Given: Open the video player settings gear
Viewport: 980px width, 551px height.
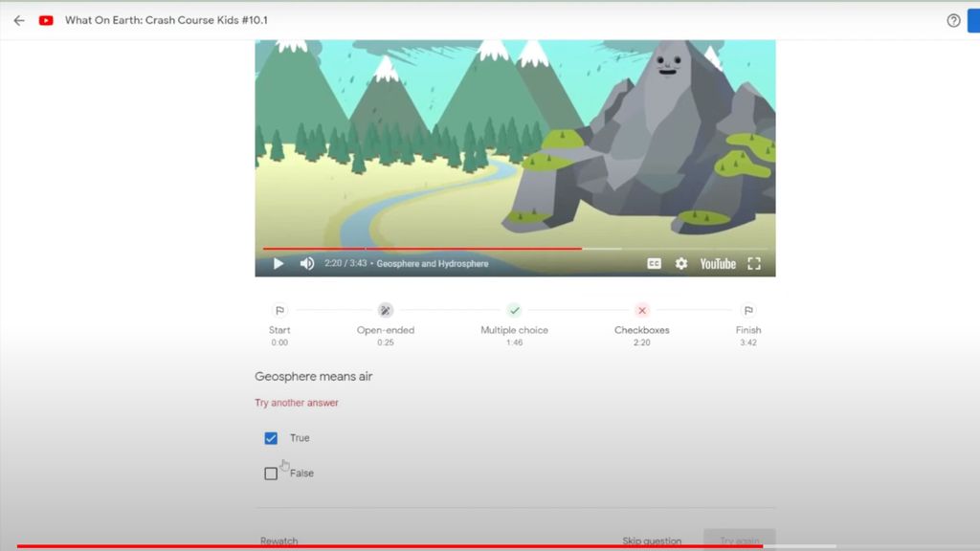Looking at the screenshot, I should 680,263.
